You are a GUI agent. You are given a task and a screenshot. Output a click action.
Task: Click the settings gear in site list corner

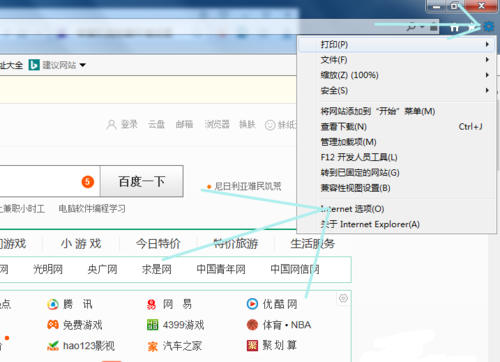pos(343,298)
